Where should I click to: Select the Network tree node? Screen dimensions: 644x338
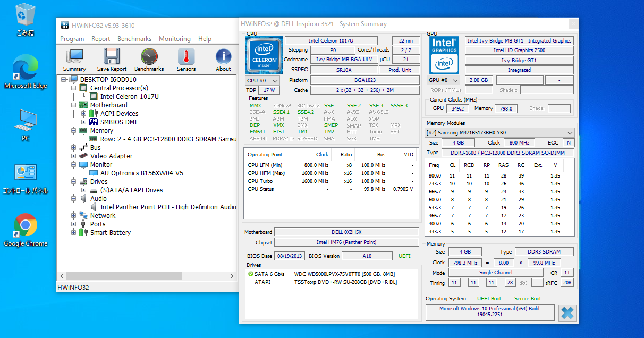(x=103, y=216)
